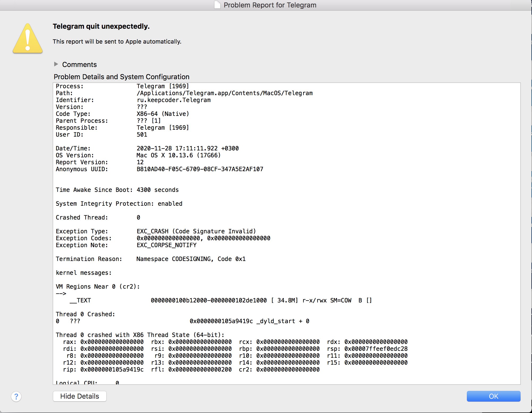Click the rsp register value '0x00007ffeef0edc28'
The width and height of the screenshot is (532, 413).
376,349
